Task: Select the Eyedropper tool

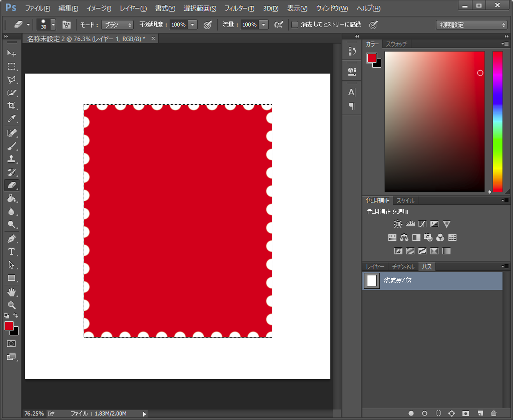Action: pyautogui.click(x=11, y=119)
